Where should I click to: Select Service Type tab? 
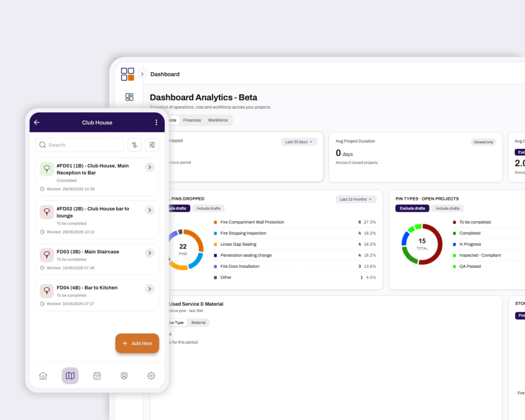pyautogui.click(x=177, y=323)
